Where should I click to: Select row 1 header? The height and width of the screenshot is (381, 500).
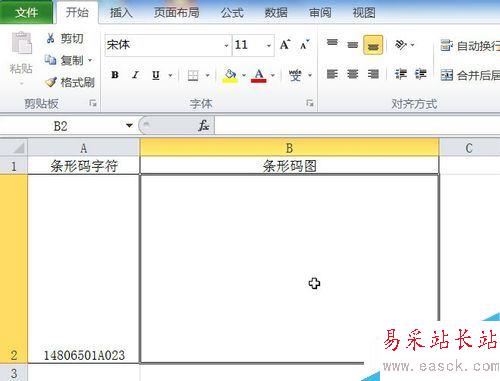click(13, 166)
